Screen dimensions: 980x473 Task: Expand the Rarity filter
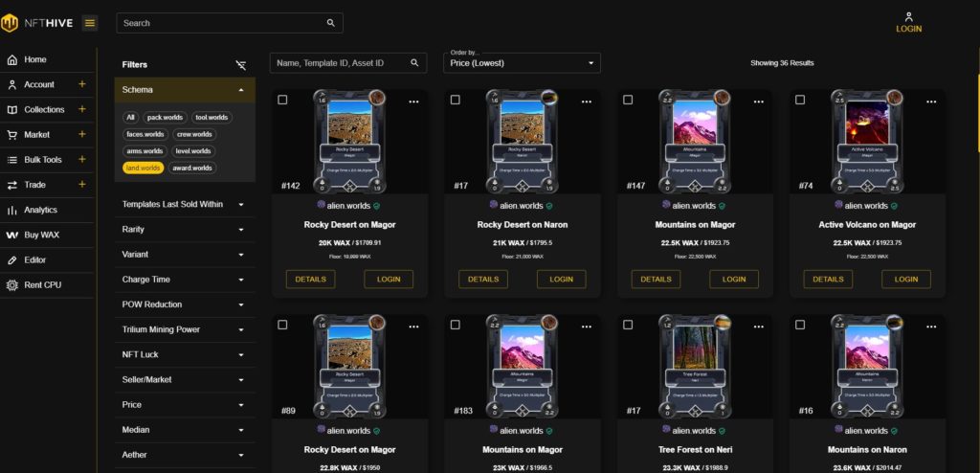point(185,230)
